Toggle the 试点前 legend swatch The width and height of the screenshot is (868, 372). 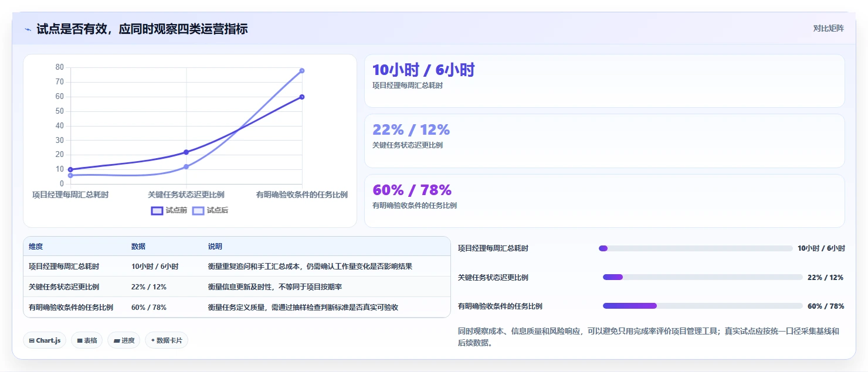pyautogui.click(x=157, y=211)
